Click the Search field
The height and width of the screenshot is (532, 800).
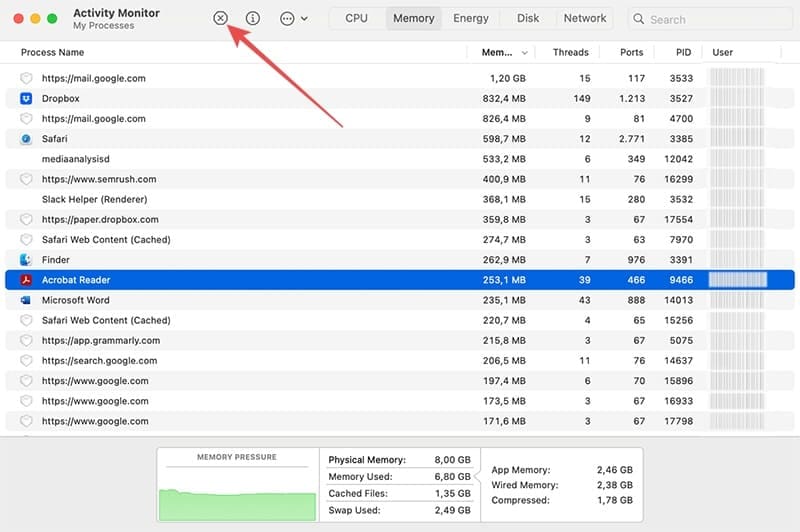710,19
